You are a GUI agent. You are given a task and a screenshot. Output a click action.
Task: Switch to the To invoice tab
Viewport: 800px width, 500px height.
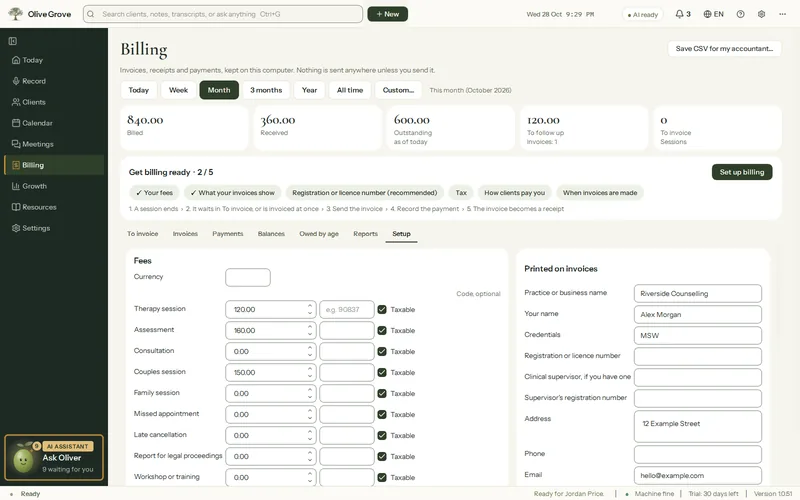tap(142, 234)
